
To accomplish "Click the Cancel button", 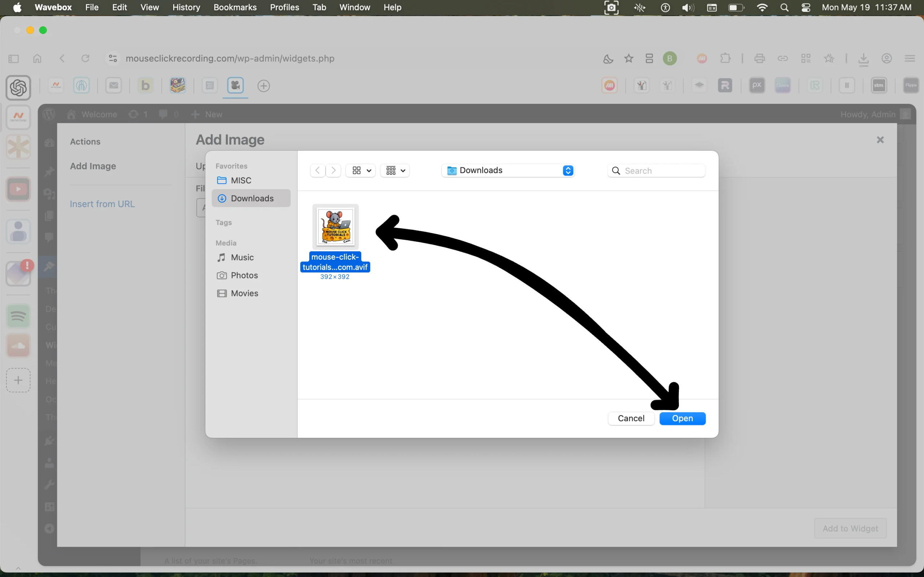I will [631, 418].
